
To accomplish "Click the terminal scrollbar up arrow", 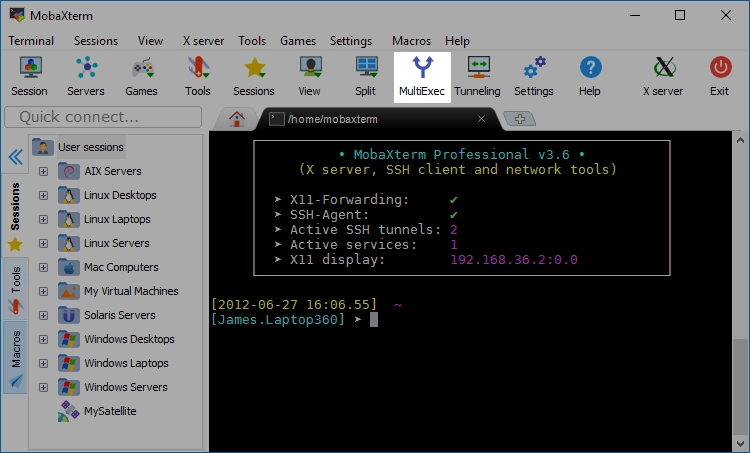I will [740, 140].
